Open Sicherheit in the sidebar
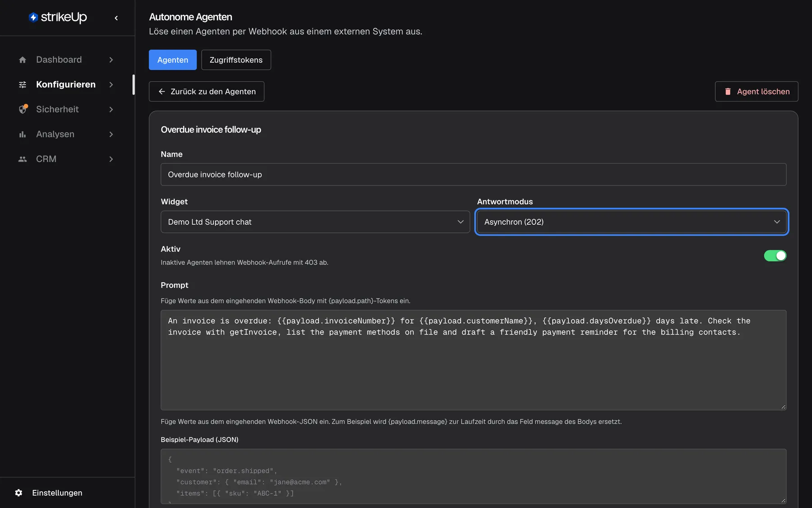 pos(67,109)
